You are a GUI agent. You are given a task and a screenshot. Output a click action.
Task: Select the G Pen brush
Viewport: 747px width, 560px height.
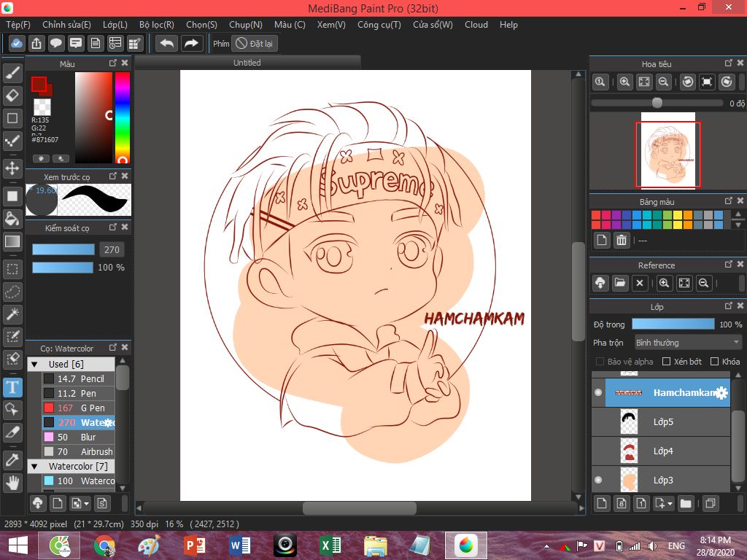click(x=79, y=408)
